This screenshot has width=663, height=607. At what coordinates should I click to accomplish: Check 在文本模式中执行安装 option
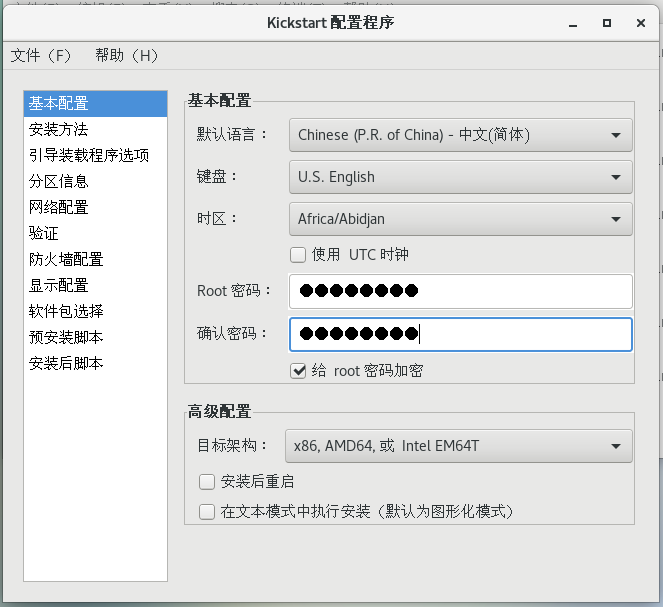coord(207,512)
